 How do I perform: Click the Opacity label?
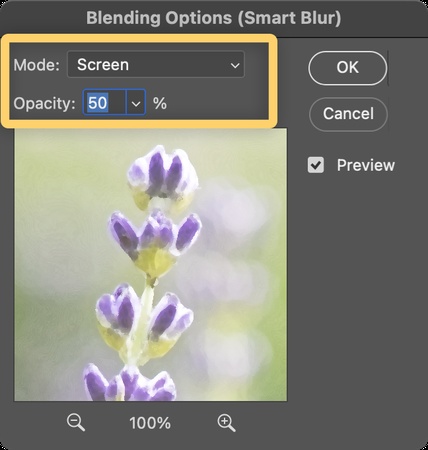pos(45,104)
